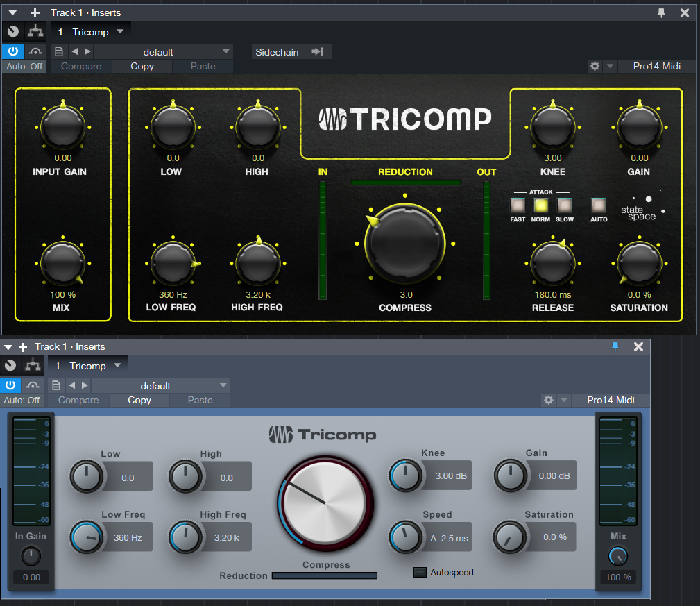The height and width of the screenshot is (606, 700).
Task: Click the routing icon in the top window
Action: click(x=35, y=32)
